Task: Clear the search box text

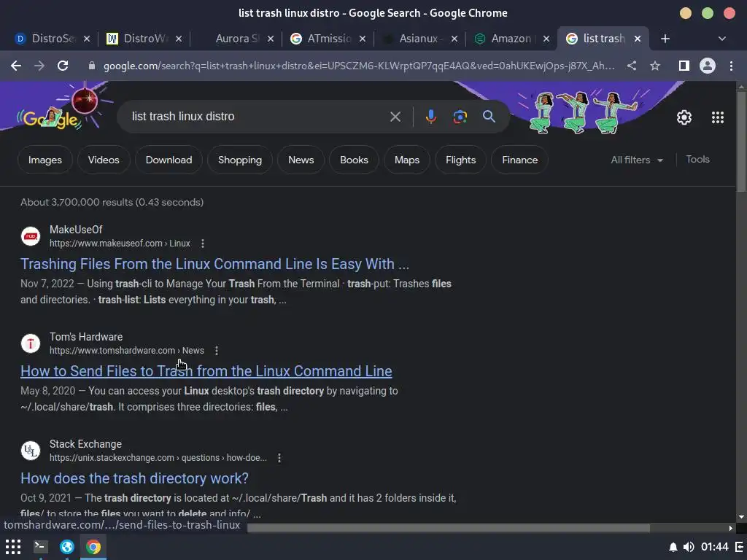Action: click(395, 117)
